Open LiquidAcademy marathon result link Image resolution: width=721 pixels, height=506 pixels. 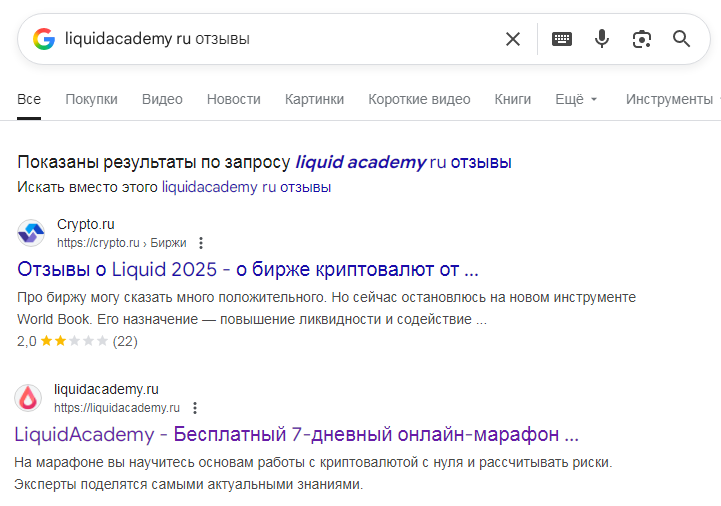296,435
